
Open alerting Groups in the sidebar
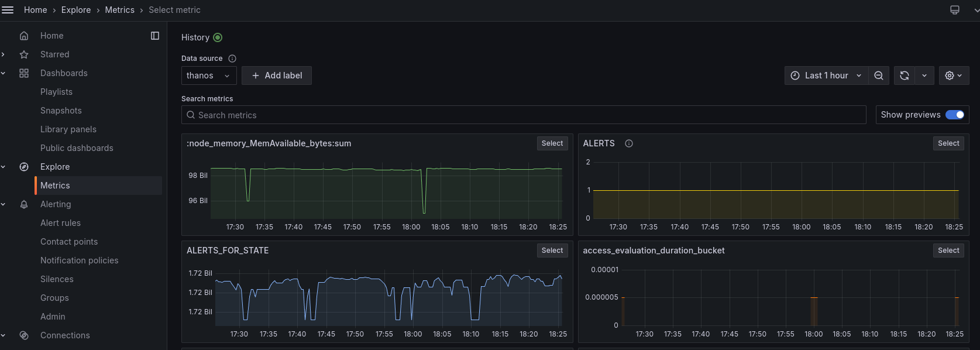coord(54,298)
